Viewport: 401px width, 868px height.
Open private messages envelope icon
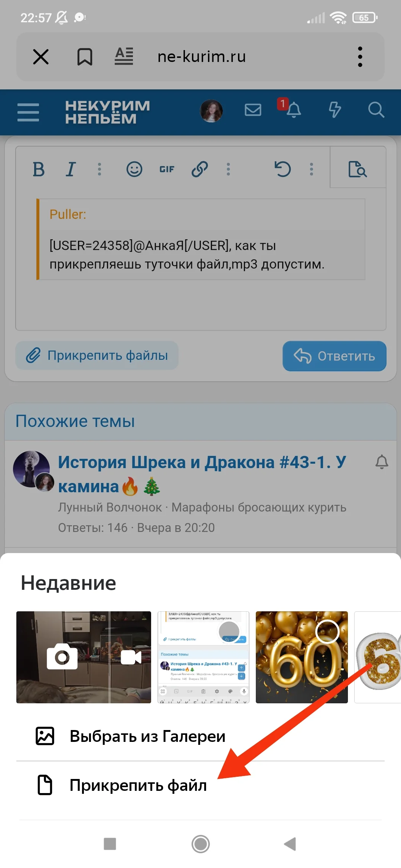coord(253,110)
